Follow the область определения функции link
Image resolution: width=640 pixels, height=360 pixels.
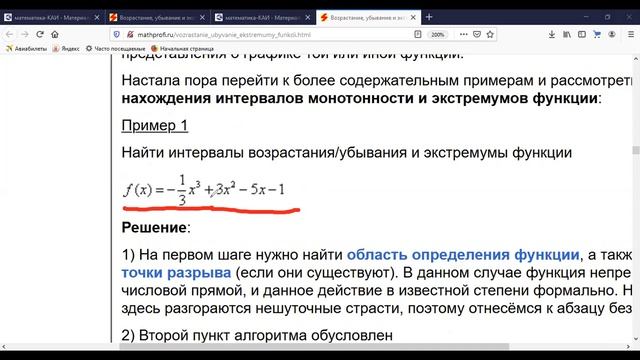point(463,255)
